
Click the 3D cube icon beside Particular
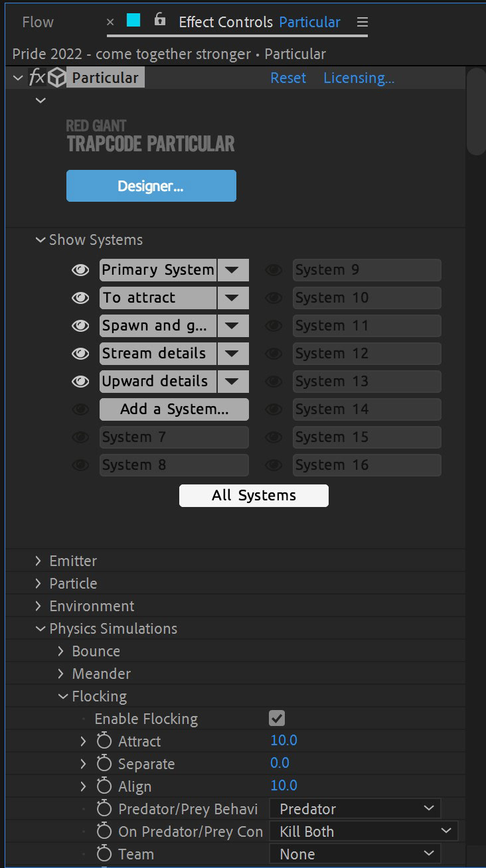click(57, 78)
